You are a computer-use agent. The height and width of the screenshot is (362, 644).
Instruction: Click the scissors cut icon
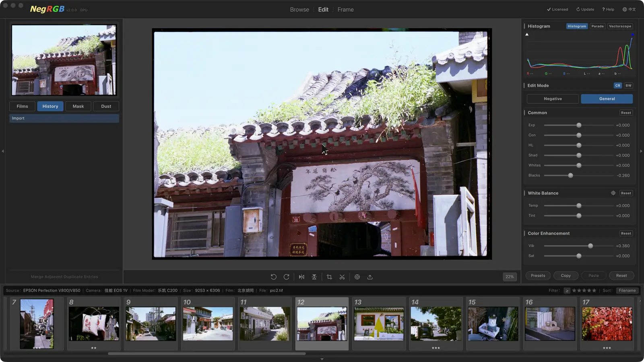(342, 277)
